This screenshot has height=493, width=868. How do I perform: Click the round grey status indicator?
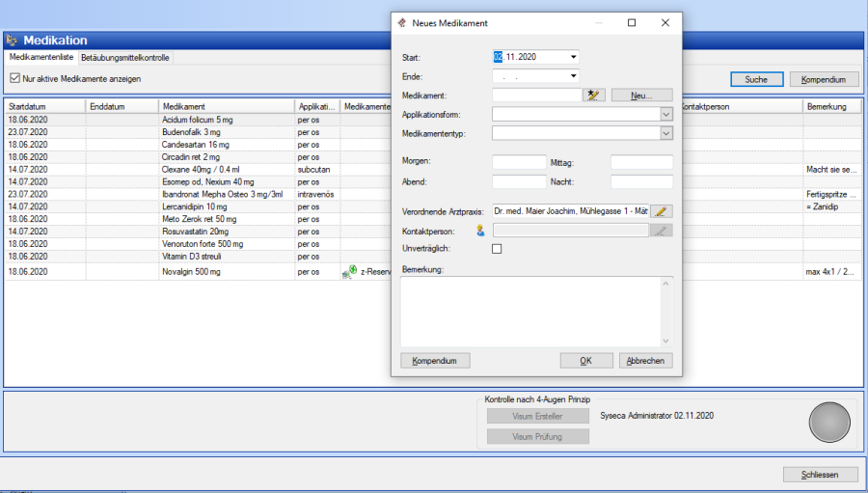point(828,423)
